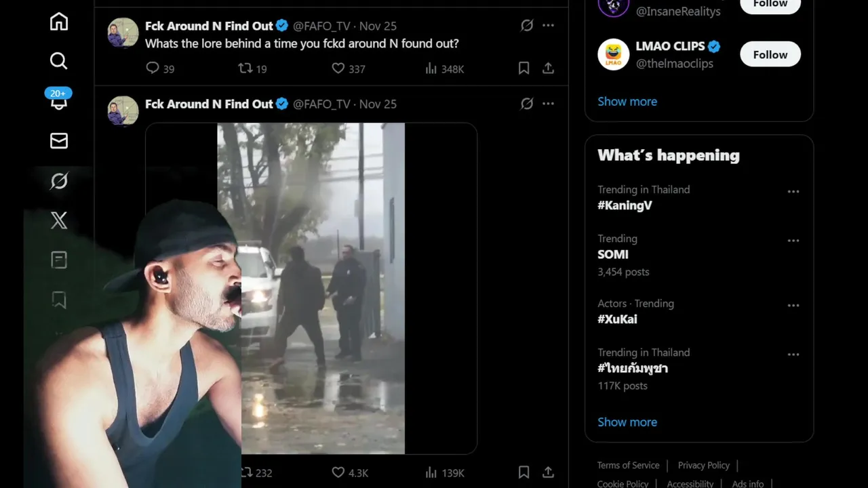The height and width of the screenshot is (488, 868).
Task: Open the #XuKai trending topic
Action: [x=617, y=319]
